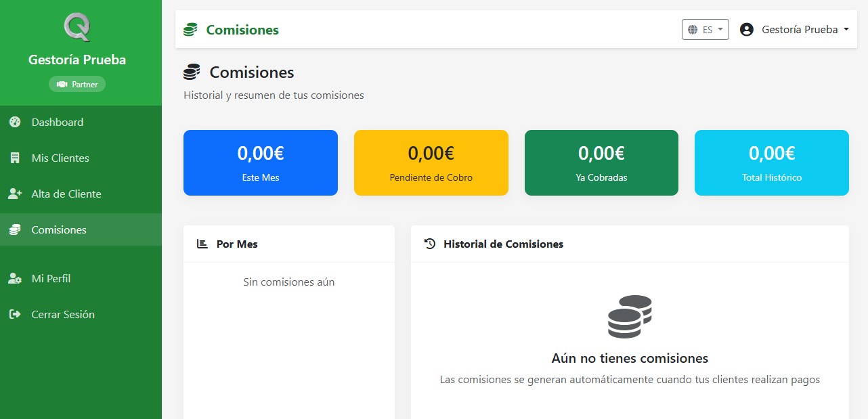The image size is (868, 419).
Task: Click the coins icon next to the Comisiones heading
Action: tap(192, 71)
